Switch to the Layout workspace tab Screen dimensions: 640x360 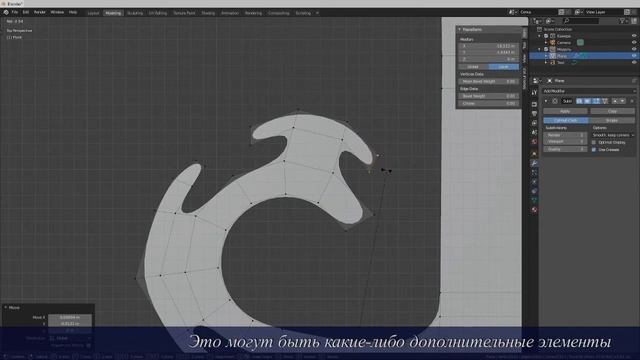pos(93,13)
